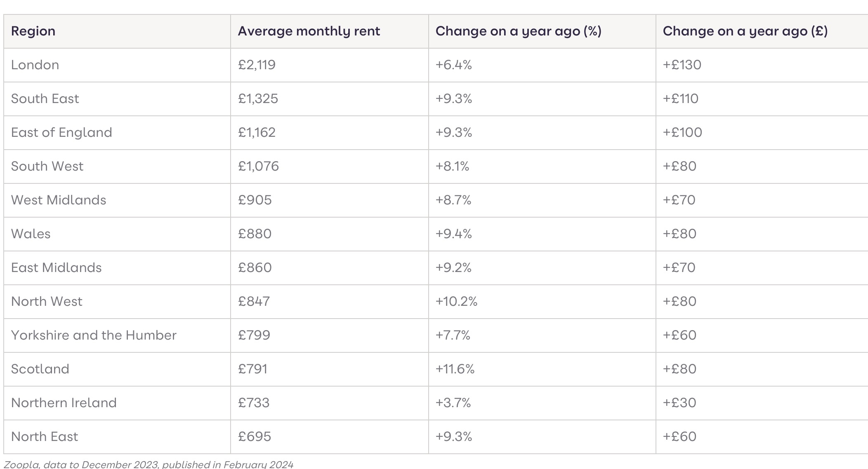Click London's £2,119 rent value
The image size is (868, 469).
[x=257, y=65]
